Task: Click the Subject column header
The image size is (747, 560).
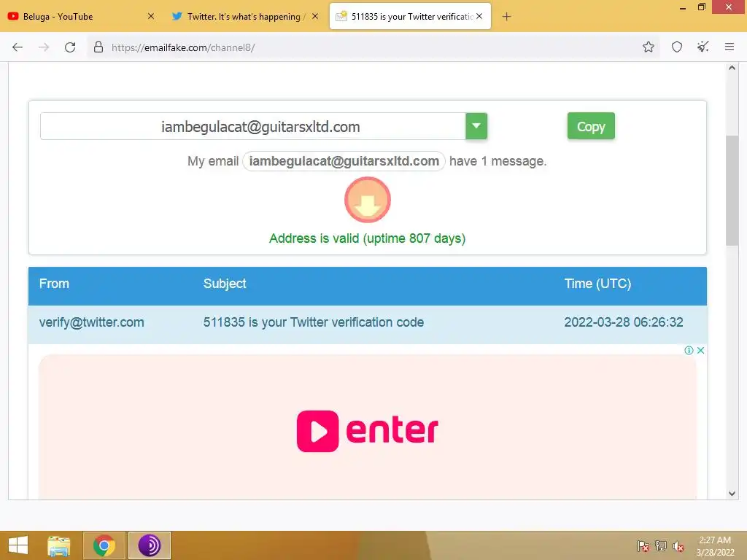Action: (x=225, y=284)
